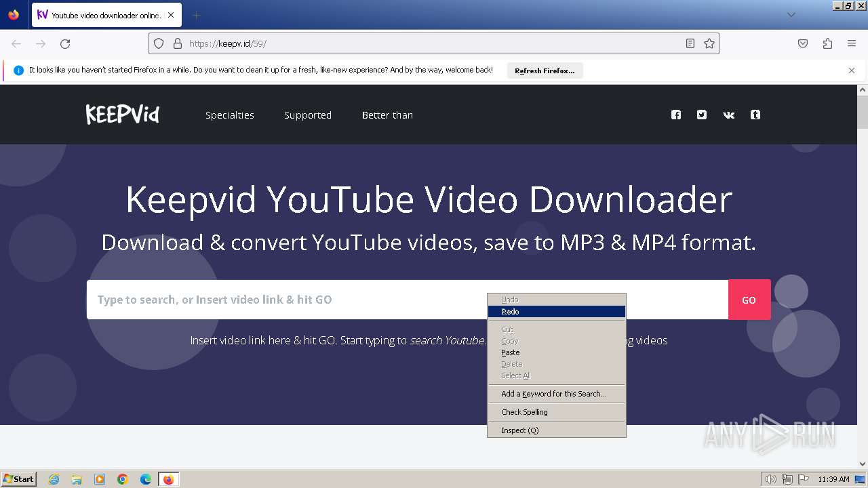Open the Firefox application menu

point(852,43)
